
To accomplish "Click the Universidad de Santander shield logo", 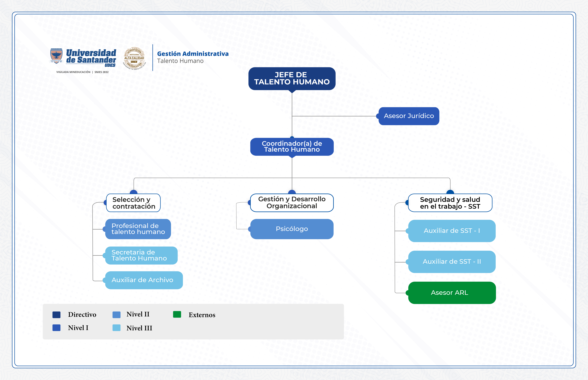I will point(56,56).
